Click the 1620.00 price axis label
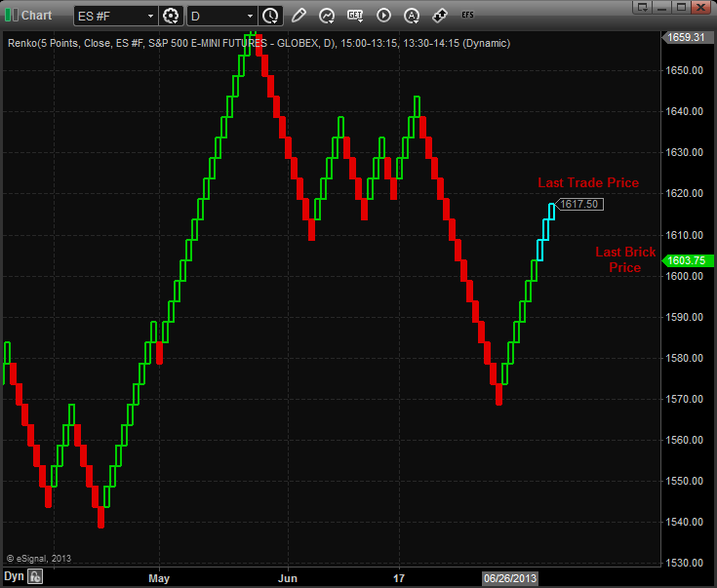 coord(684,193)
